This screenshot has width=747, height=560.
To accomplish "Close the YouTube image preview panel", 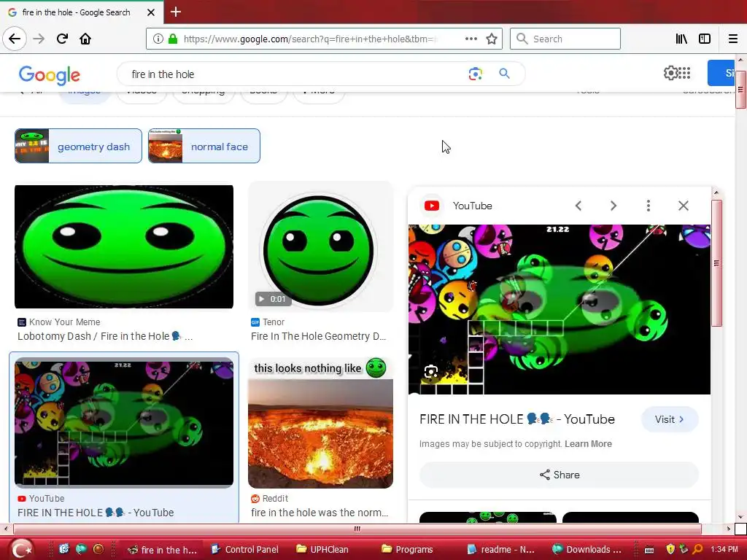I will click(683, 206).
